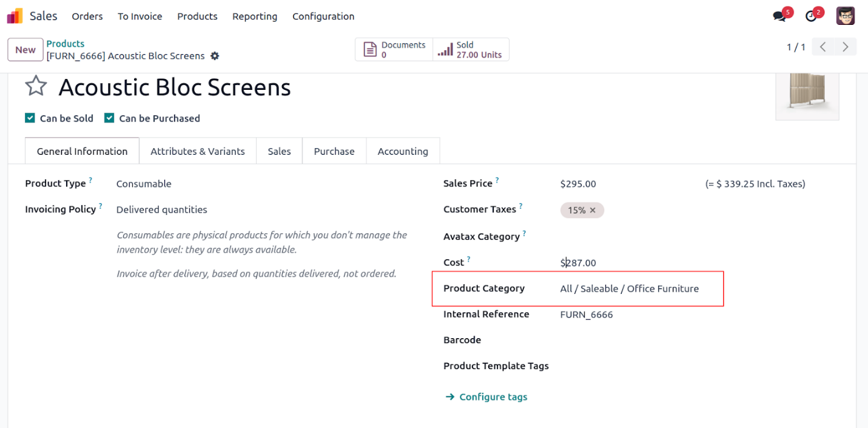Click the New button
This screenshot has width=868, height=428.
tap(25, 50)
